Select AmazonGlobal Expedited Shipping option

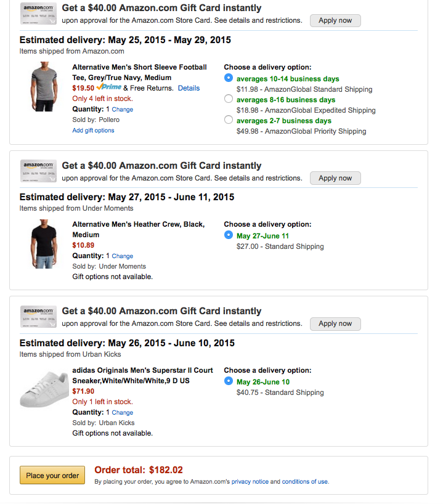(229, 99)
